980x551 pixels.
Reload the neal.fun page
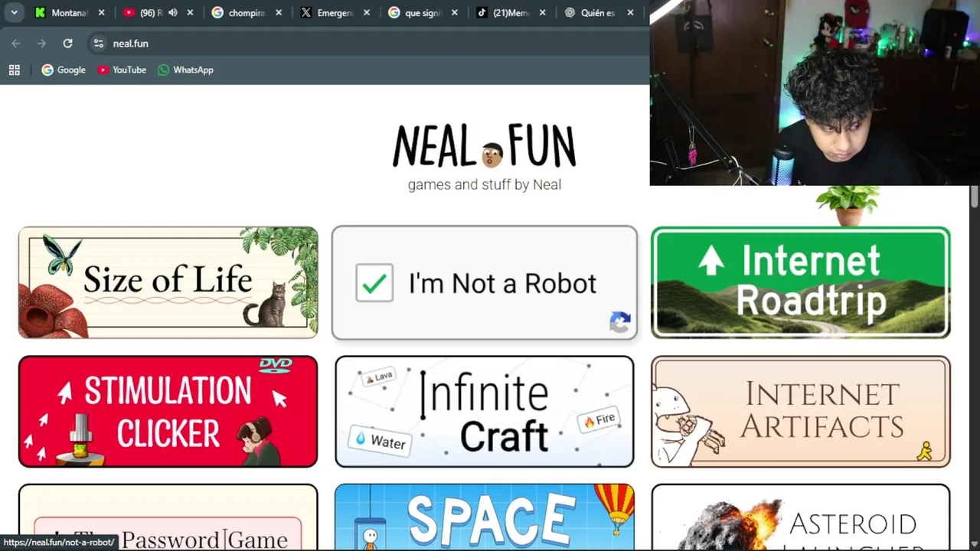(67, 44)
